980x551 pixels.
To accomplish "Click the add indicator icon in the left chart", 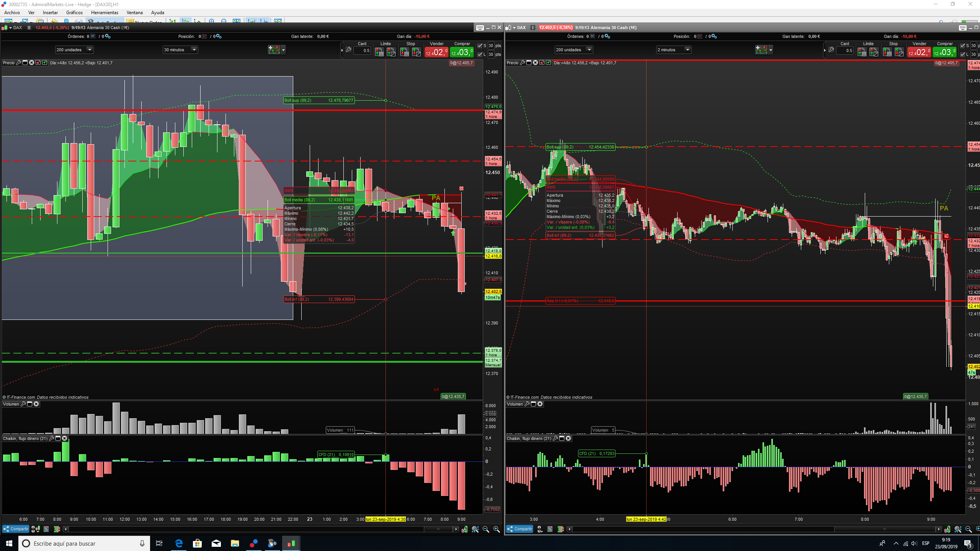I will [274, 50].
